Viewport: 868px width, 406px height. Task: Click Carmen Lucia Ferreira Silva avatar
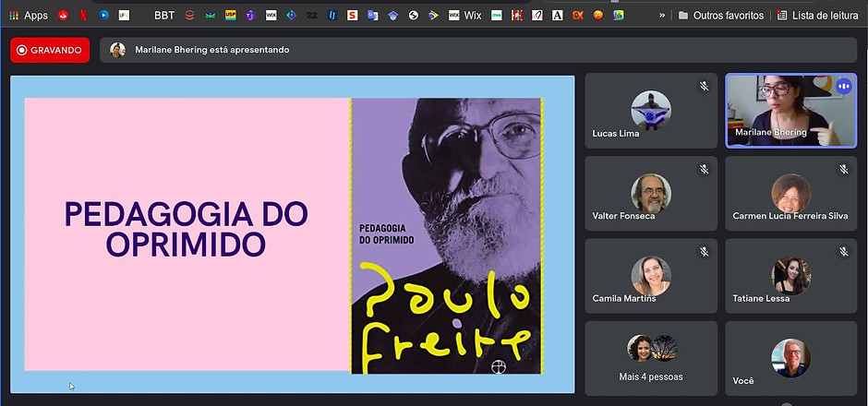click(x=791, y=193)
